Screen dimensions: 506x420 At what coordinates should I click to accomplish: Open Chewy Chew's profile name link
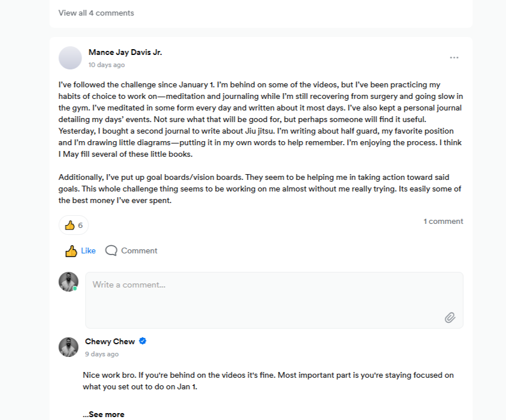coord(110,341)
